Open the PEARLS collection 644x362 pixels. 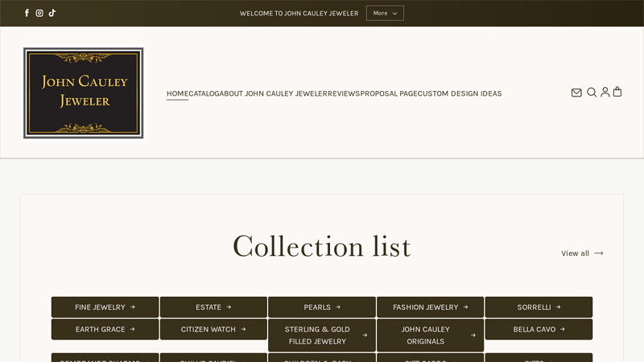pos(322,307)
